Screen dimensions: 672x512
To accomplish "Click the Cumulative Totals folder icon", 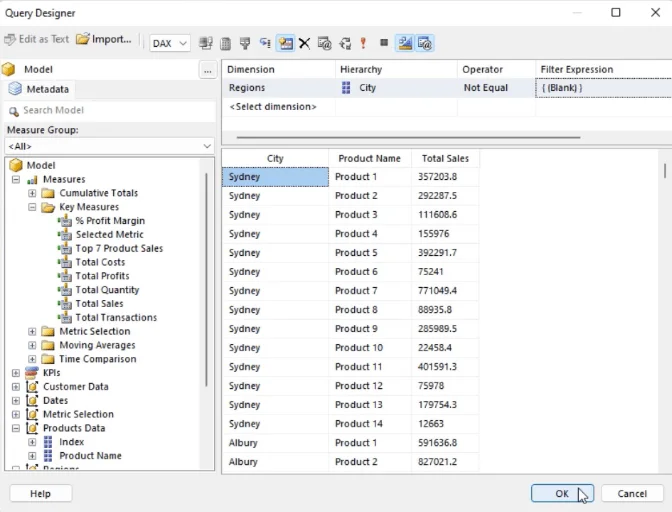I will pos(48,193).
